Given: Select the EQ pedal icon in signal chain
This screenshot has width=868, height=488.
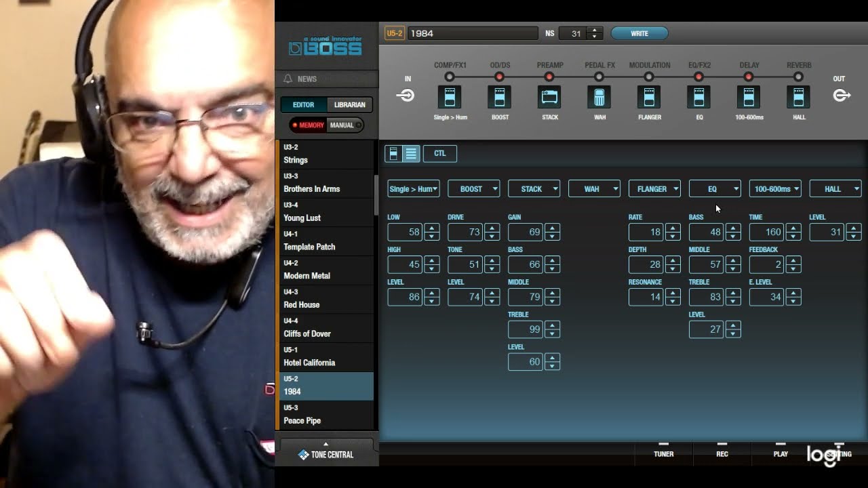Looking at the screenshot, I should [x=699, y=97].
